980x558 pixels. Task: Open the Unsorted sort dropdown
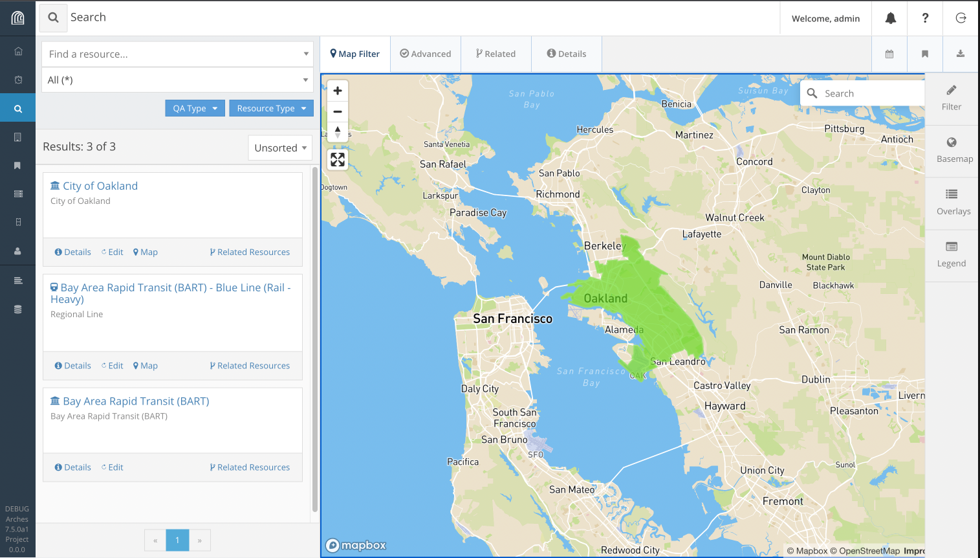(280, 148)
